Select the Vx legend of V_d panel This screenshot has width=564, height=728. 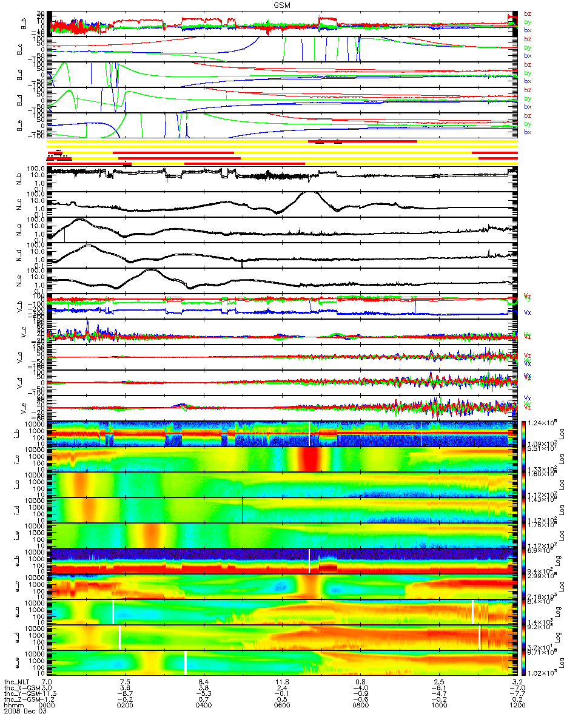click(x=527, y=376)
